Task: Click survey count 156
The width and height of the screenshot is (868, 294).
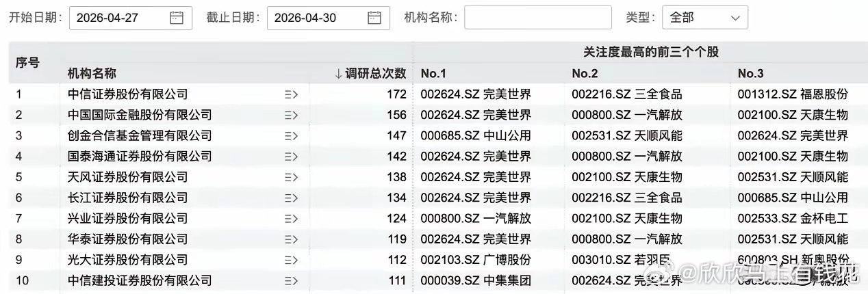Action: coord(396,115)
